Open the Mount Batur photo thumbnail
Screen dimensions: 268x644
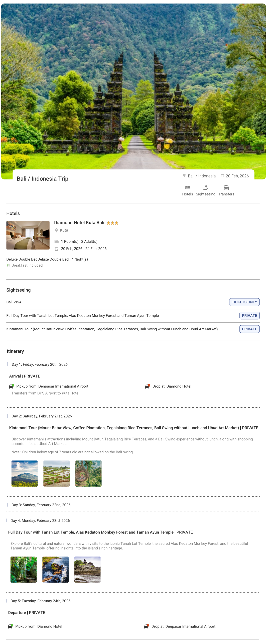point(25,474)
